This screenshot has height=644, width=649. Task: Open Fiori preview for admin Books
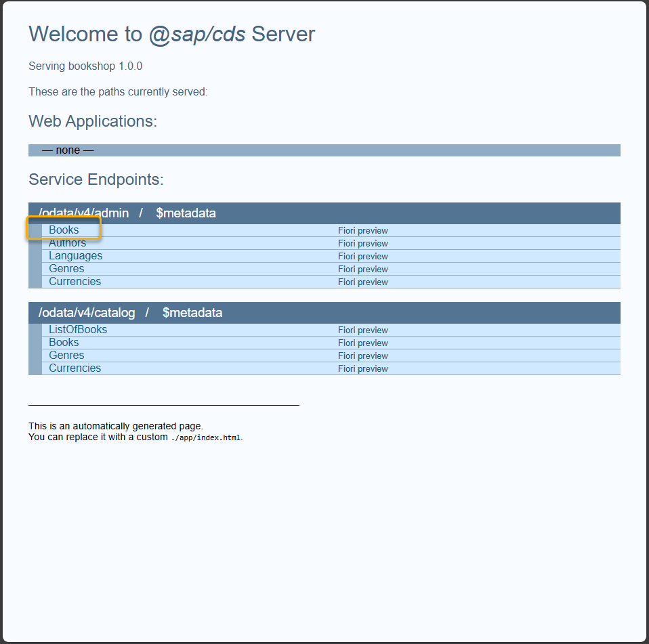(x=363, y=231)
